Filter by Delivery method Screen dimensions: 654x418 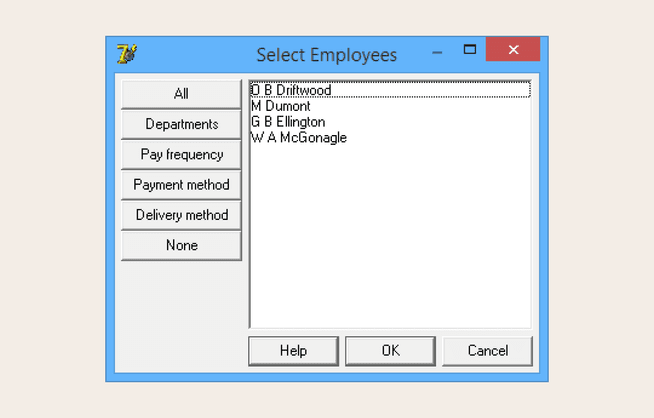point(181,215)
